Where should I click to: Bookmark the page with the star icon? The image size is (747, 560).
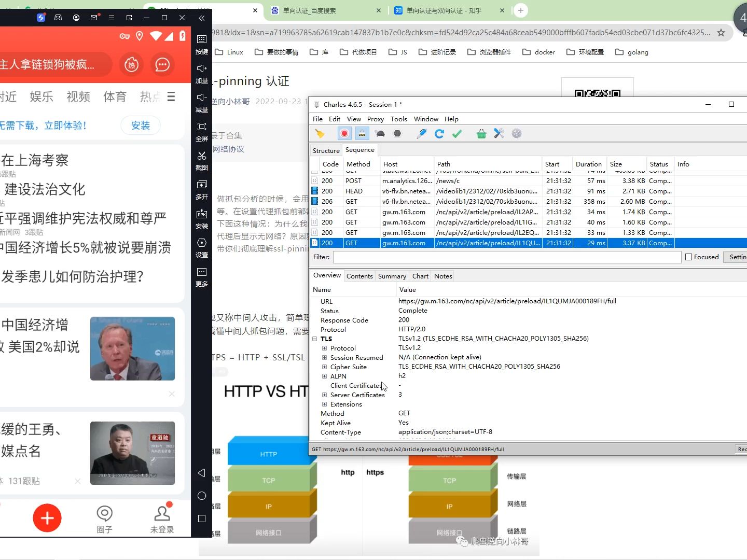pos(721,33)
